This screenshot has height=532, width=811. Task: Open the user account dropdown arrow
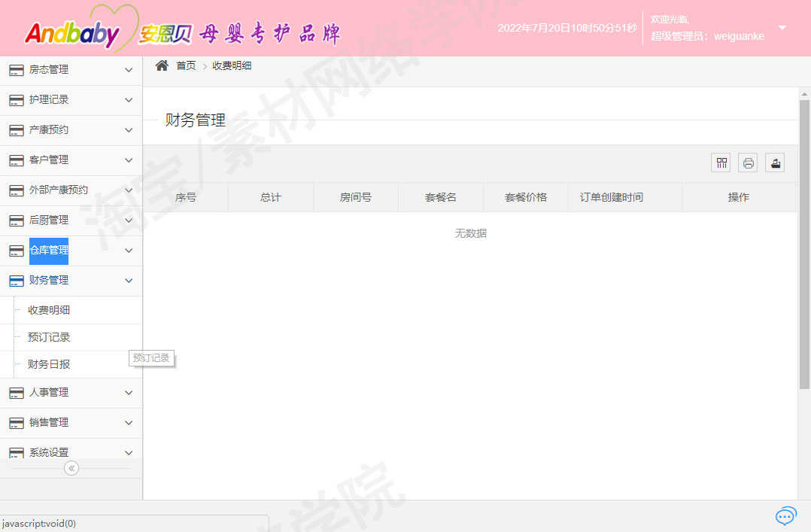pos(782,28)
